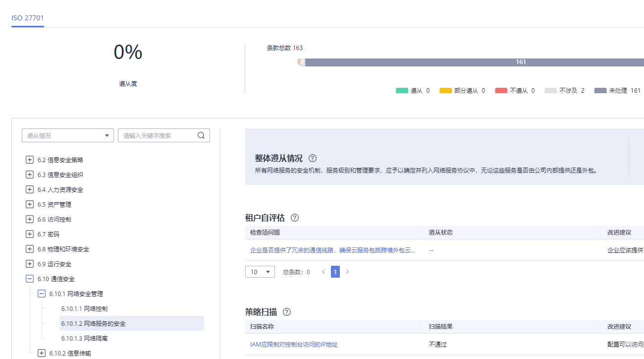The width and height of the screenshot is (644, 359).
Task: Click the 条款总数 163 label
Action: click(x=285, y=48)
